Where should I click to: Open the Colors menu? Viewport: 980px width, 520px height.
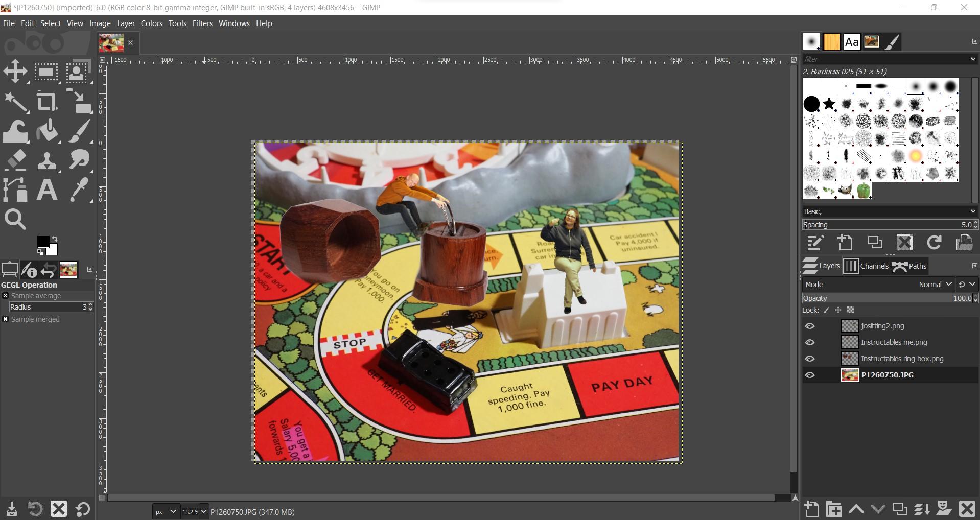(151, 23)
